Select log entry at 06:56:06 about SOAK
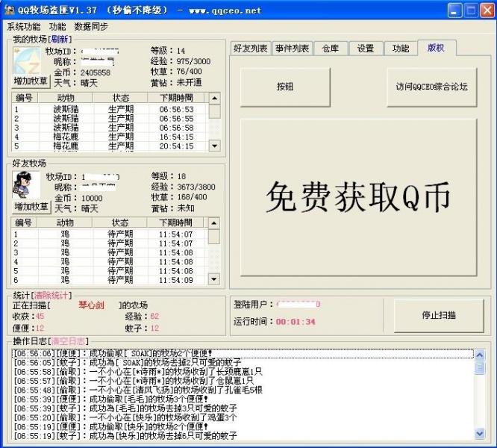This screenshot has height=448, width=497. click(243, 353)
